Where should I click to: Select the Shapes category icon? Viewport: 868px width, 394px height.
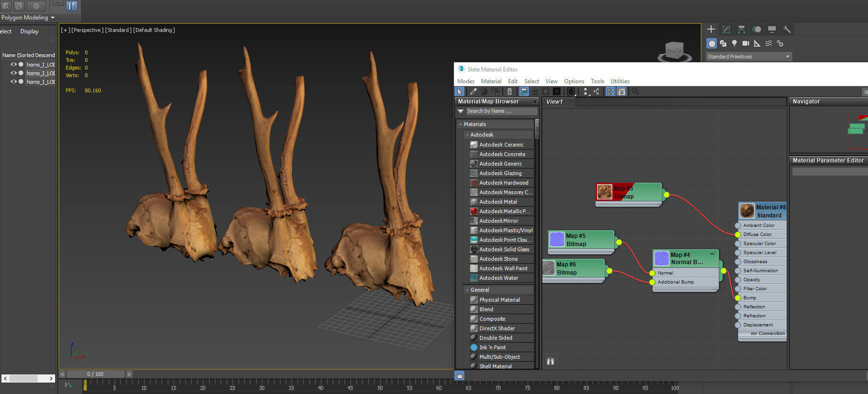(723, 43)
